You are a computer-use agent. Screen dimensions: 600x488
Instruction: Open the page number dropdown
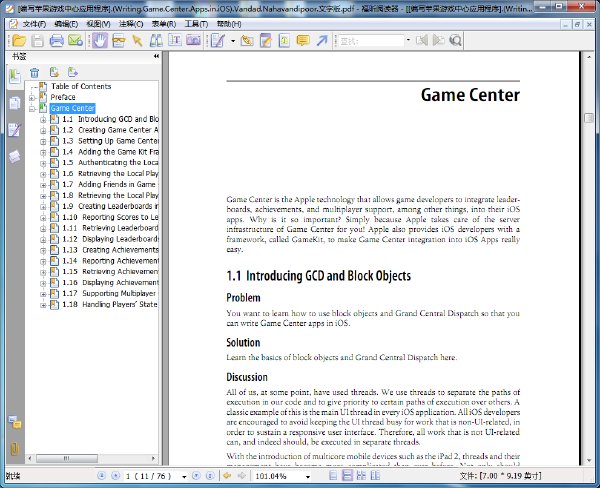[x=184, y=477]
